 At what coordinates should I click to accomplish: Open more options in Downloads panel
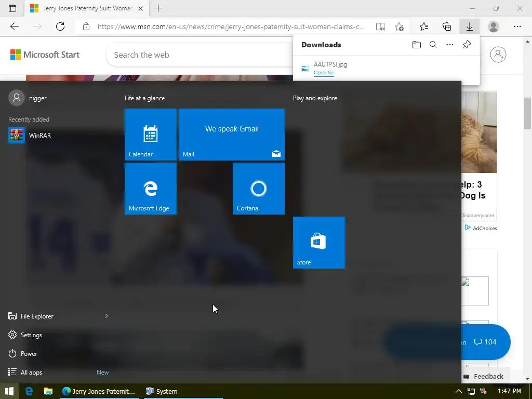click(450, 45)
